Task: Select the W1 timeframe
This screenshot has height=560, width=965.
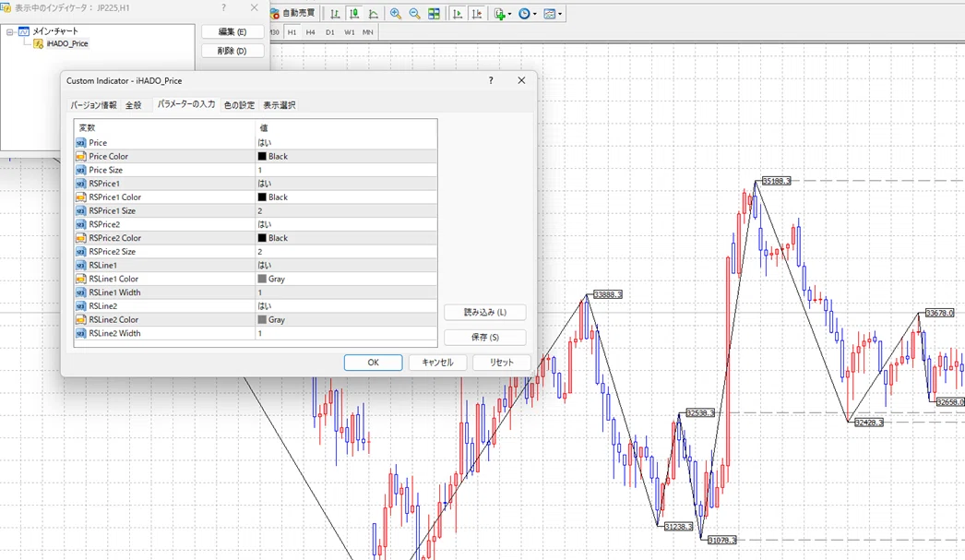Action: (350, 32)
